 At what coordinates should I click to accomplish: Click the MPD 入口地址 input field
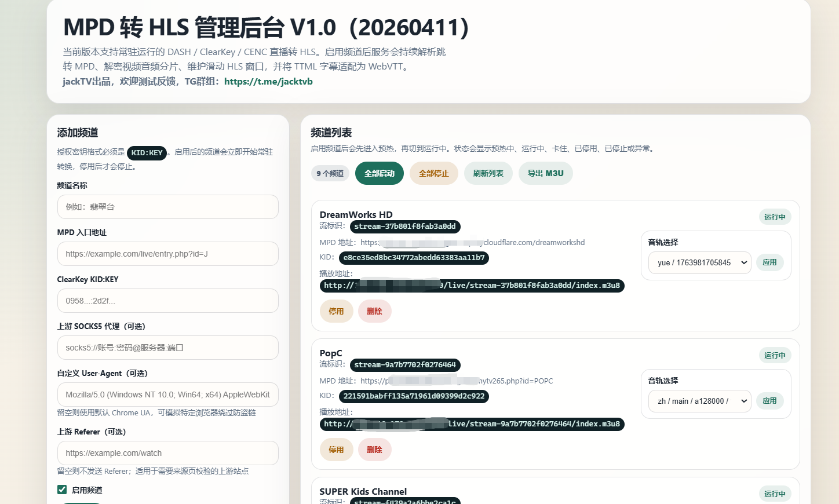[167, 254]
